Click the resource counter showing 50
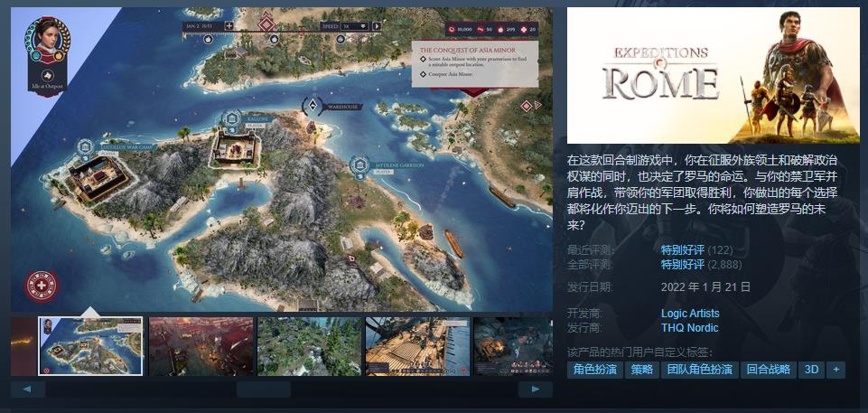This screenshot has width=868, height=413. 485,29
